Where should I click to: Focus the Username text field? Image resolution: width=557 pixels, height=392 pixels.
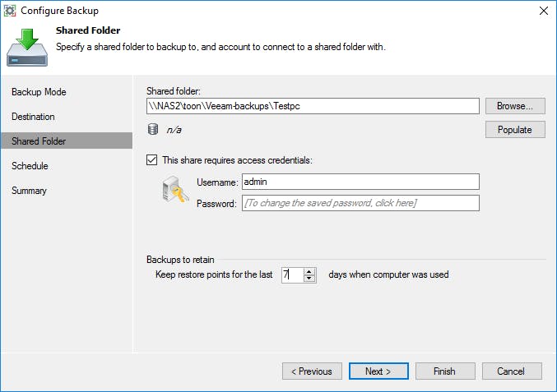(x=360, y=182)
